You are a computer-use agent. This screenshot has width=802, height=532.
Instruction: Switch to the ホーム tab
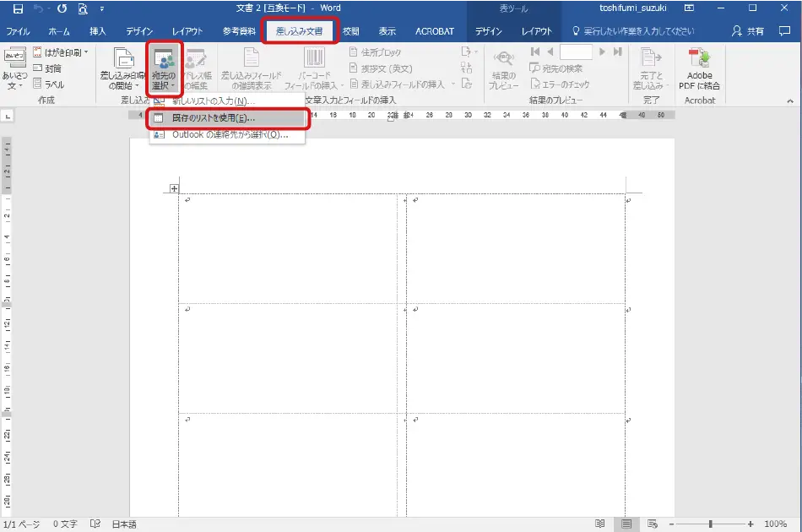(59, 31)
